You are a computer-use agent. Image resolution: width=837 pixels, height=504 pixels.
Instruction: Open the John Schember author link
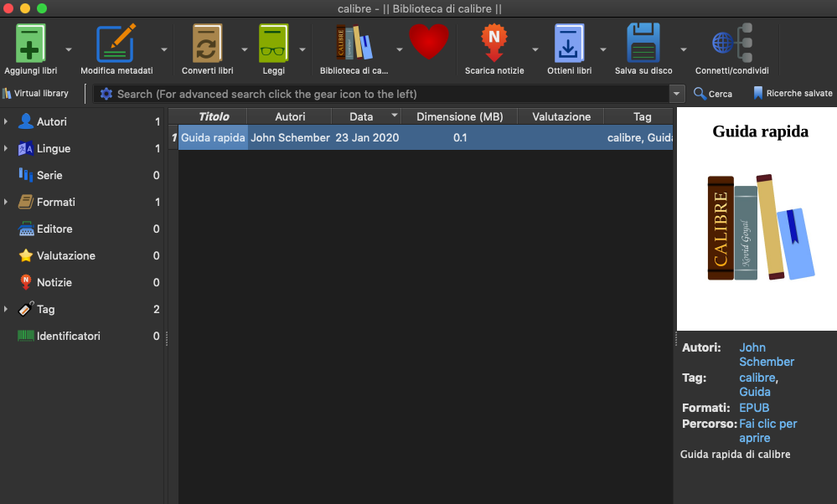click(767, 354)
